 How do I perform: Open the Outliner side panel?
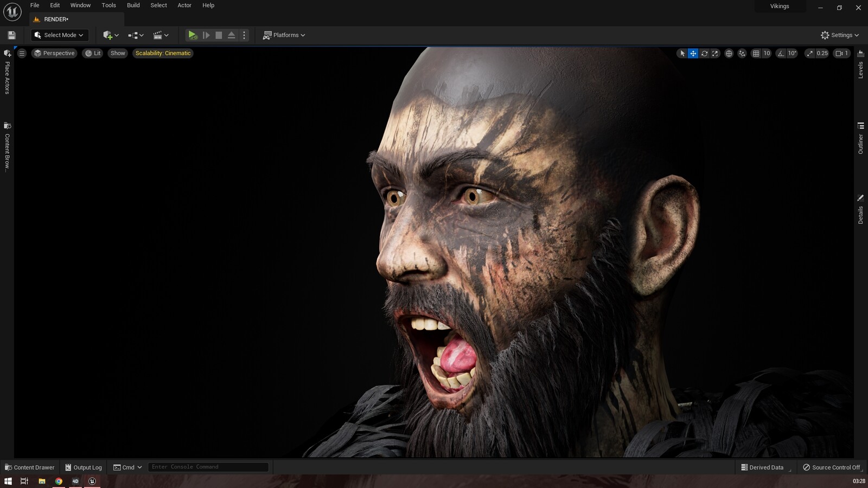click(x=860, y=139)
